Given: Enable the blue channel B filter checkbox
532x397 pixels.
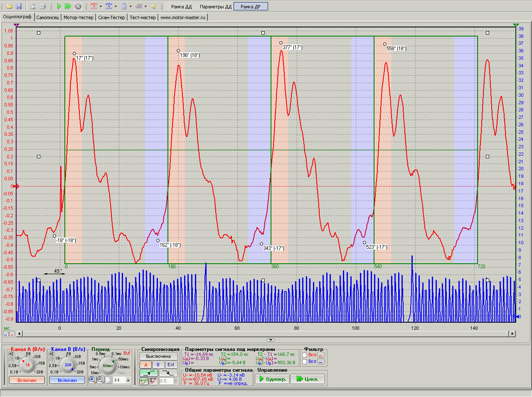Looking at the screenshot, I should pos(305,362).
